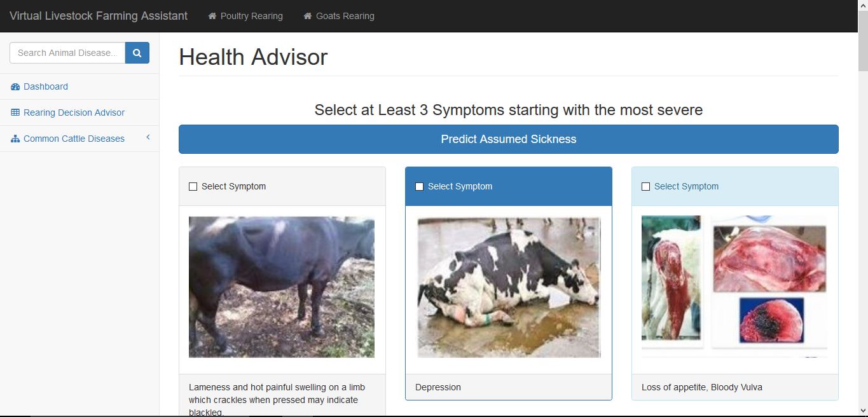Open the Rearing Decision Advisor link
The image size is (868, 417).
(x=74, y=113)
